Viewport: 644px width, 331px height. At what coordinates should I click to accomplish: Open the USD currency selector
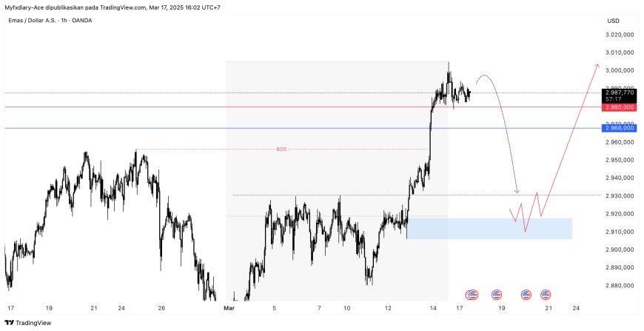(x=613, y=21)
